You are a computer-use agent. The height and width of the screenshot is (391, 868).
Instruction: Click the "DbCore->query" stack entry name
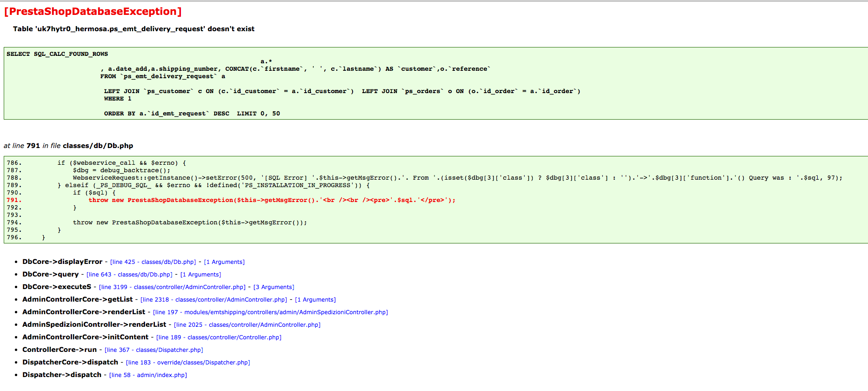point(51,274)
